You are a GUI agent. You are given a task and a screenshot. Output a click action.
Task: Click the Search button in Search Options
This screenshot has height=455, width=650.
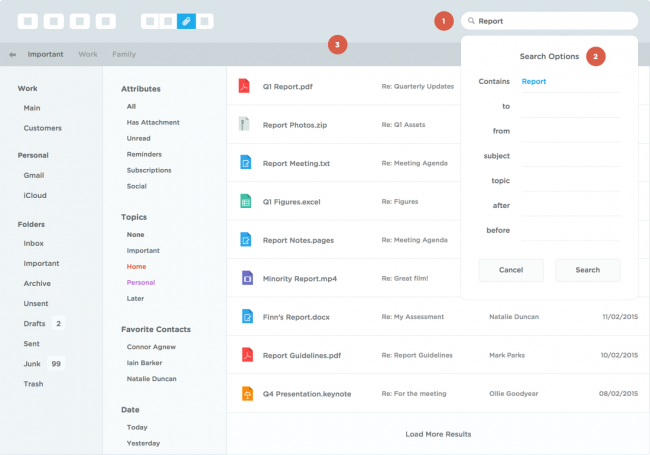click(x=587, y=270)
